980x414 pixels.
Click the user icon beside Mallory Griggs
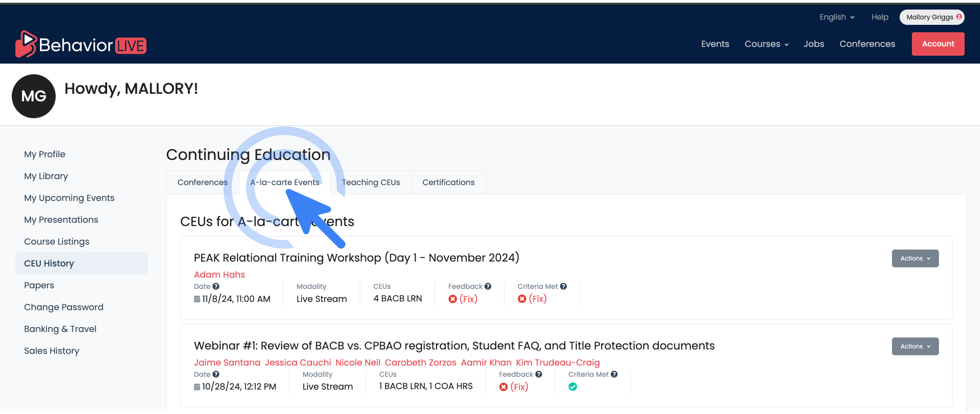tap(959, 17)
